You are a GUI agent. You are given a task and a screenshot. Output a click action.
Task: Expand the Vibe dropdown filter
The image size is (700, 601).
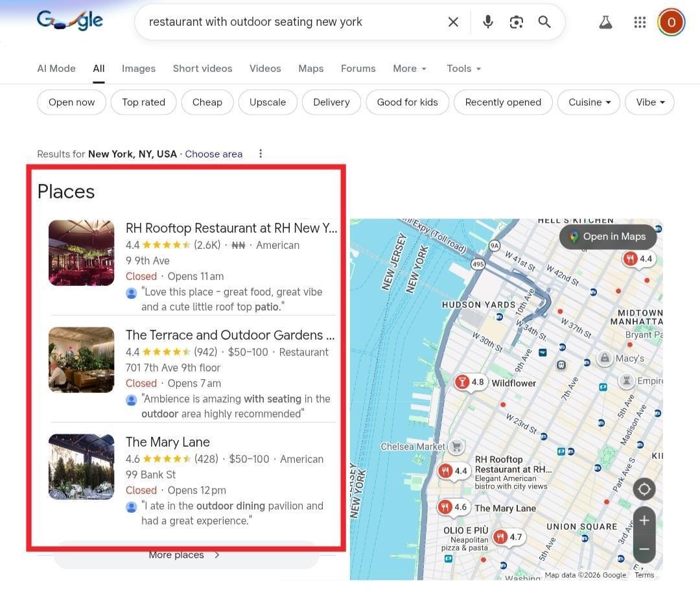click(649, 102)
